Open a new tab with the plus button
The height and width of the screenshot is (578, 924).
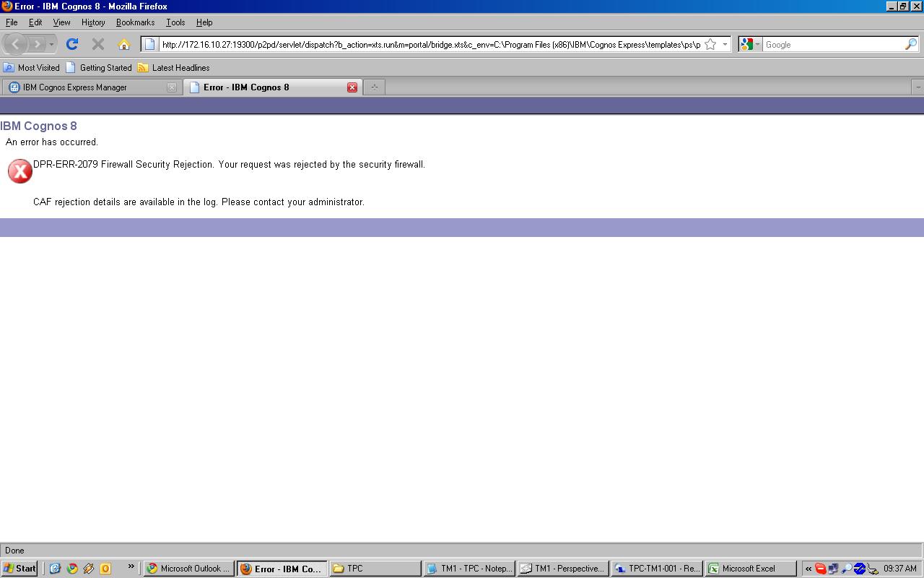tap(374, 87)
